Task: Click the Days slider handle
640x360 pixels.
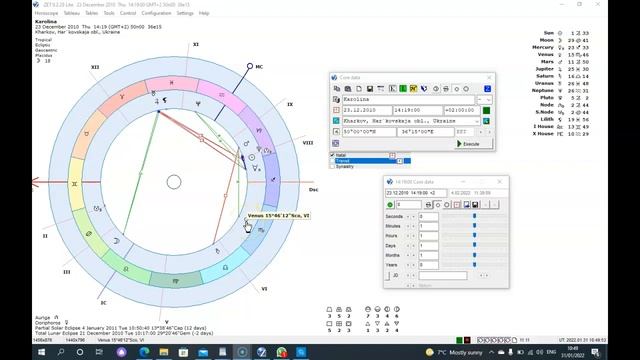Action: 474,245
